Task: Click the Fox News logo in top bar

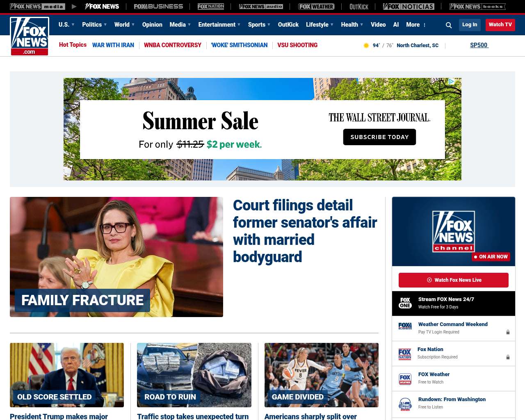Action: [102, 7]
